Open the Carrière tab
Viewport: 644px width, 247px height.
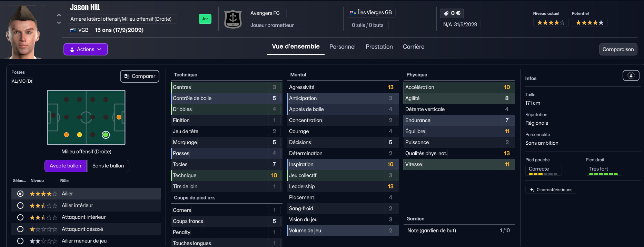[413, 47]
